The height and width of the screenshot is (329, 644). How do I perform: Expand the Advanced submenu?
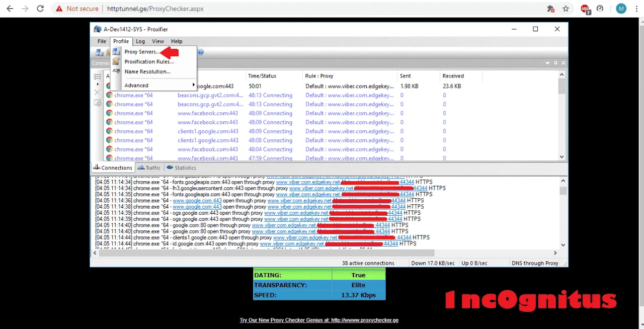click(x=153, y=86)
